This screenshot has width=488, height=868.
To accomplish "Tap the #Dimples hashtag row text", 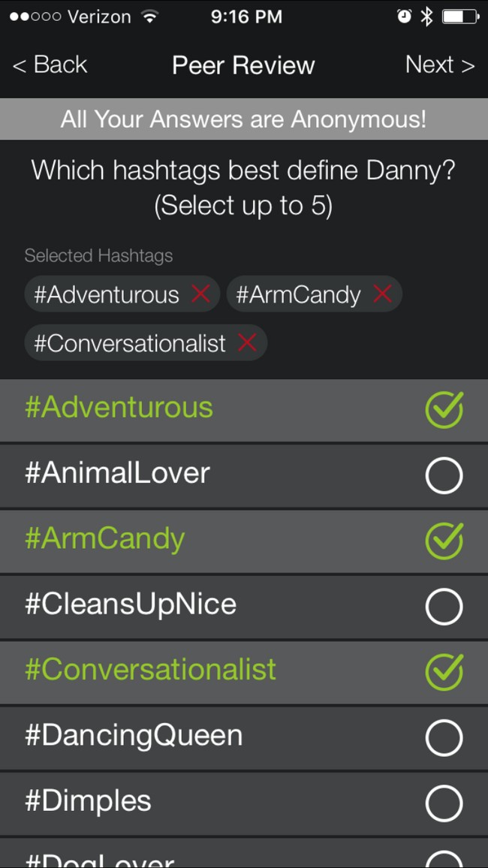I will point(88,802).
